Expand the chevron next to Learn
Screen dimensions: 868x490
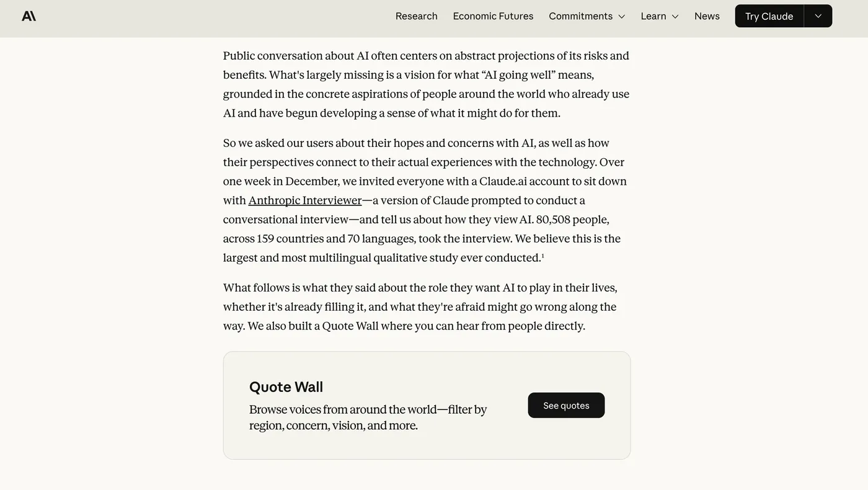pos(675,16)
